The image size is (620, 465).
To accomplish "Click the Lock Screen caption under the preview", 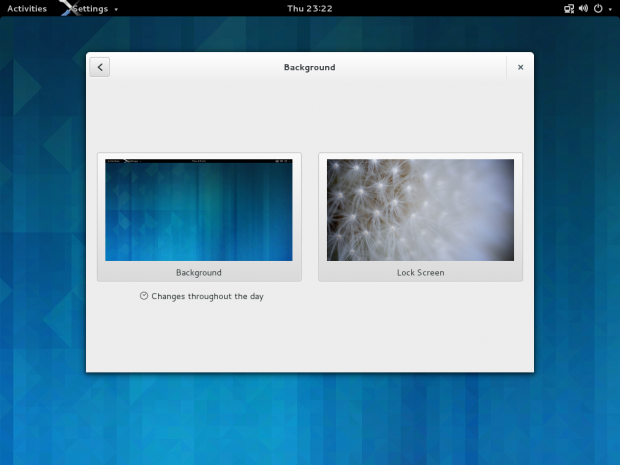I will (420, 272).
